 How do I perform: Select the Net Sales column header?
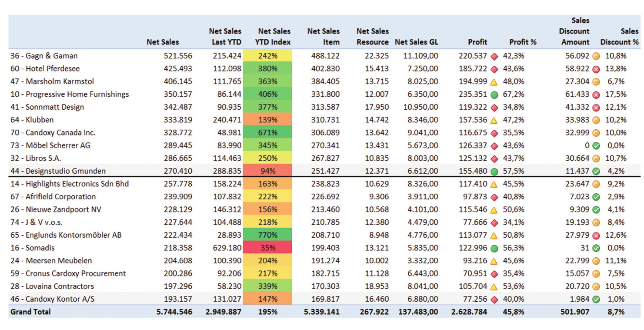[163, 42]
